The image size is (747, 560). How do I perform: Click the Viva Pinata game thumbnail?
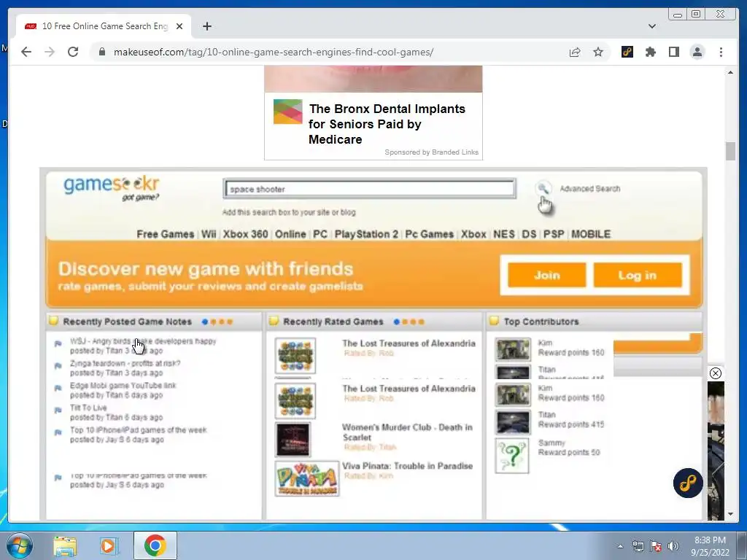(307, 478)
